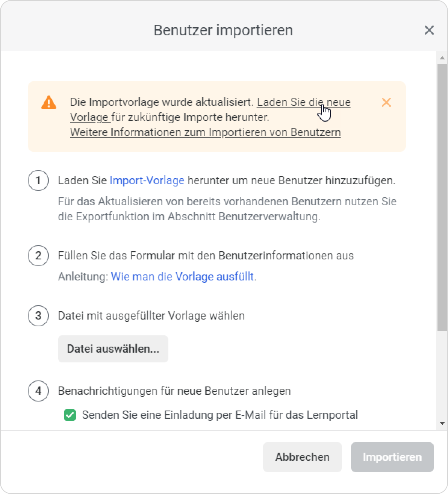
Task: Click the 'Datei auswählen...' button
Action: coord(113,349)
